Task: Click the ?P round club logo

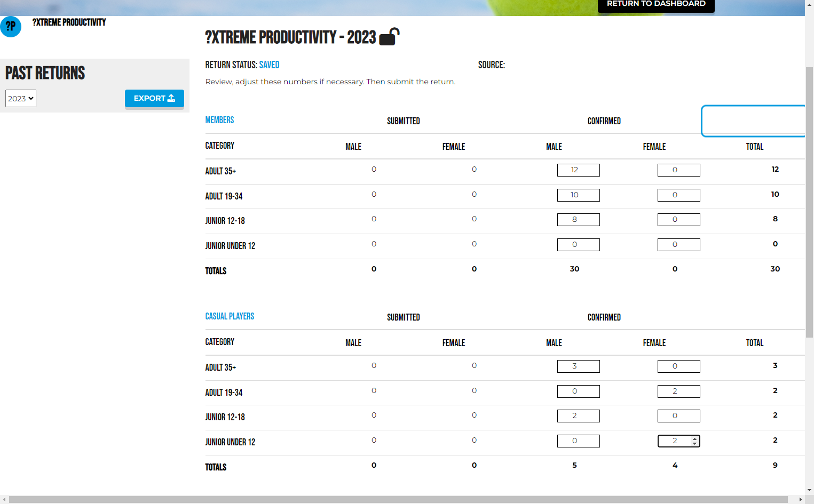Action: tap(11, 26)
